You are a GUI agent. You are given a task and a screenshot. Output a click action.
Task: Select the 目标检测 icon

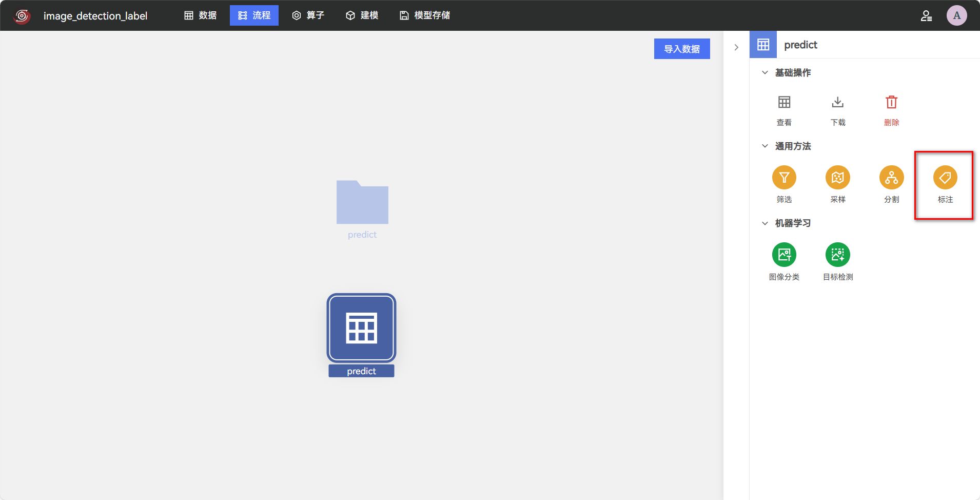(838, 255)
